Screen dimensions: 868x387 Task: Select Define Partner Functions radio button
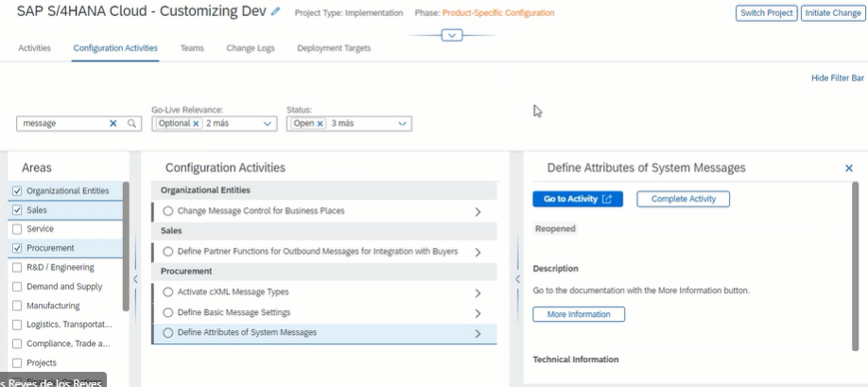(168, 252)
